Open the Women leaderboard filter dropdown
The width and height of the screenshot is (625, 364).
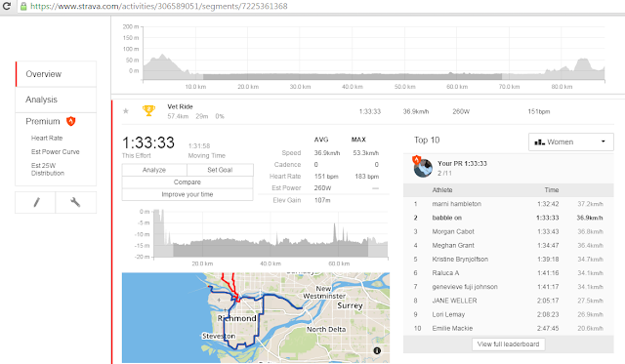[570, 142]
